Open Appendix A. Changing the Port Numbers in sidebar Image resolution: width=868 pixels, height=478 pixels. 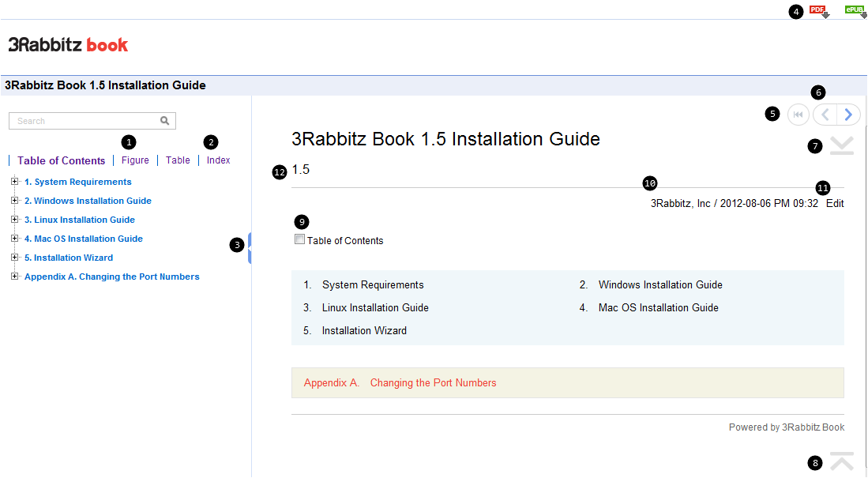(x=112, y=277)
